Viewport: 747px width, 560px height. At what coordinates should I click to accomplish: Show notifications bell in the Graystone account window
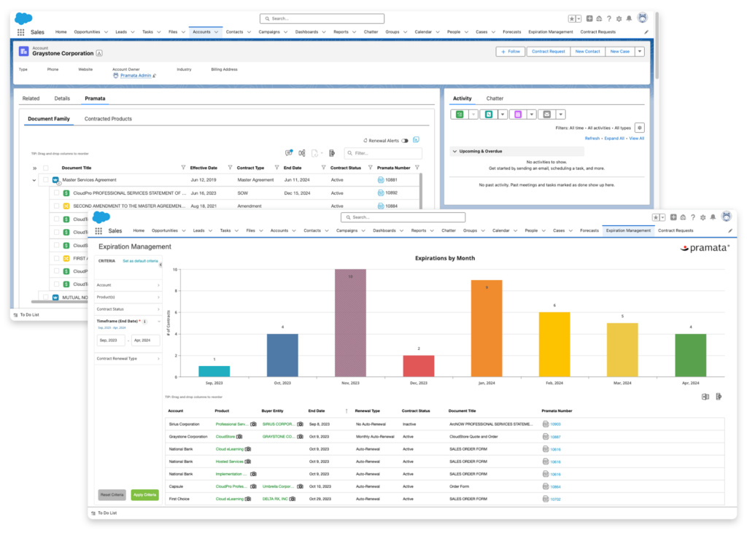pos(629,18)
